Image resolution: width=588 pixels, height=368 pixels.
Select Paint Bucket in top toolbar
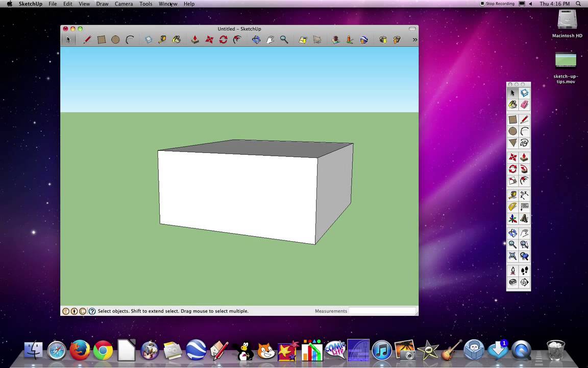tap(176, 39)
